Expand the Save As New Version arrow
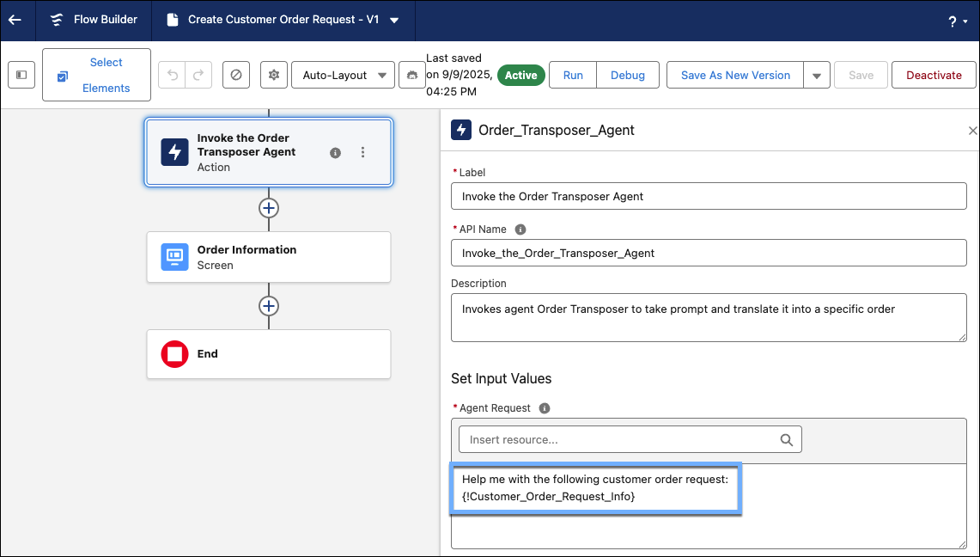 816,76
